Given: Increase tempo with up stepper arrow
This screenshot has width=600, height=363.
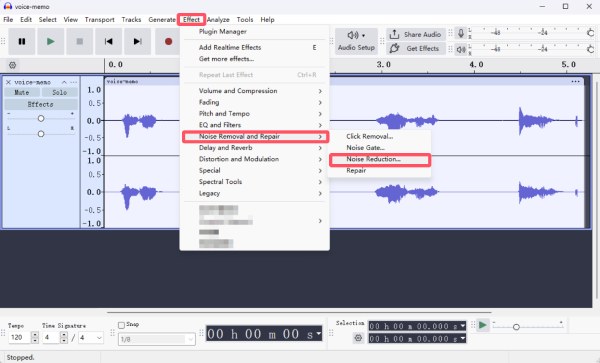Looking at the screenshot, I should pyautogui.click(x=35, y=335).
